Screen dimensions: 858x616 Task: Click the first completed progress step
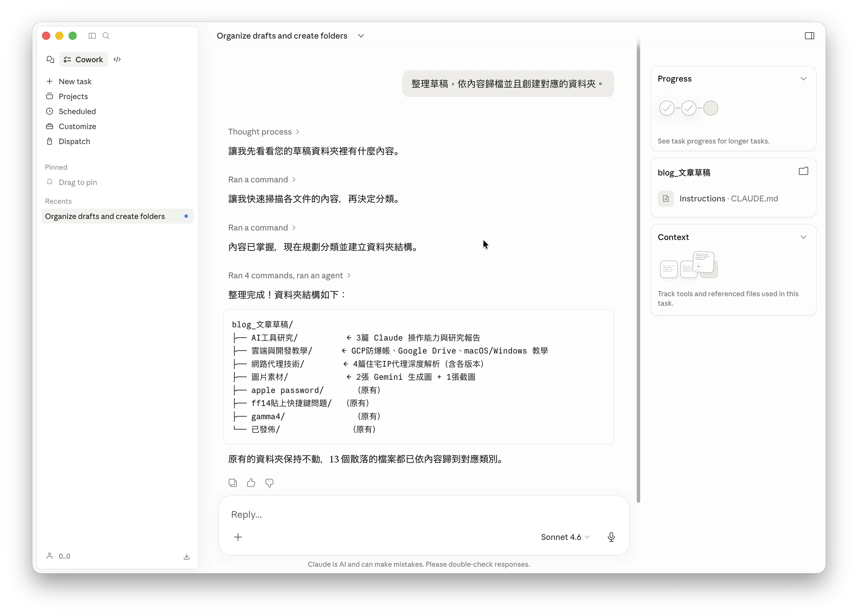pos(667,108)
